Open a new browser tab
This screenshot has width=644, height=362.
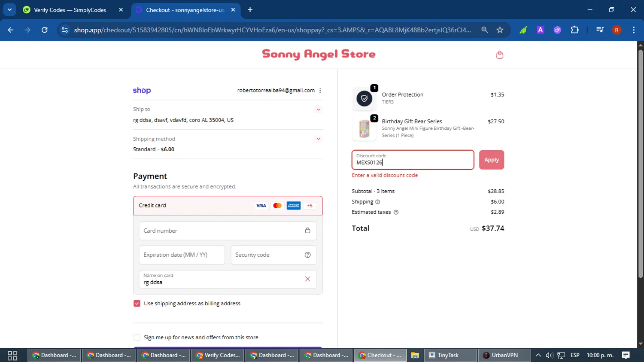tap(250, 10)
